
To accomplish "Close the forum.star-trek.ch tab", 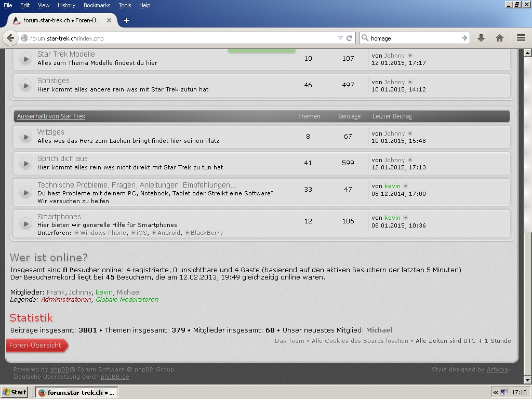I will pos(109,20).
